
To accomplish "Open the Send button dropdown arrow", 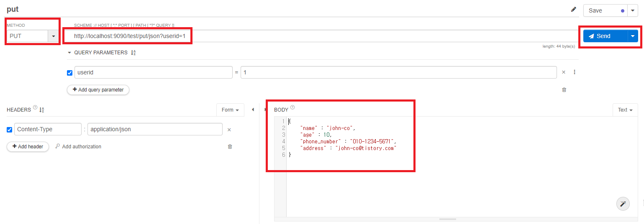I will 633,36.
